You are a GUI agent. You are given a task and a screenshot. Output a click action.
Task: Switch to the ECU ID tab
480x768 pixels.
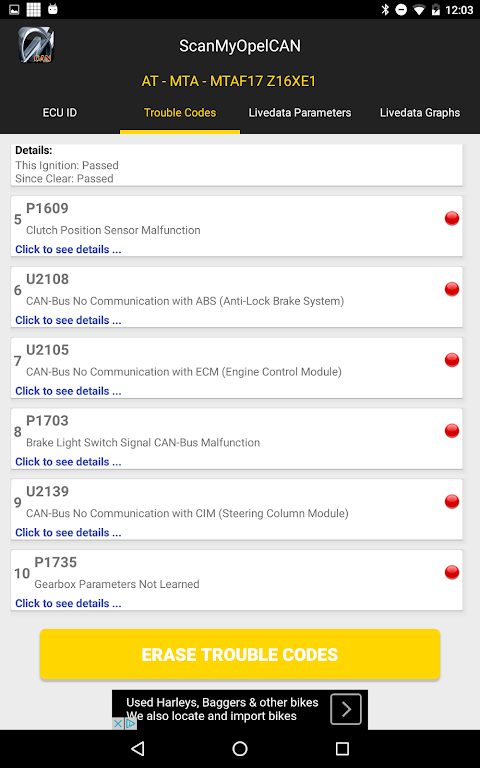tap(60, 113)
